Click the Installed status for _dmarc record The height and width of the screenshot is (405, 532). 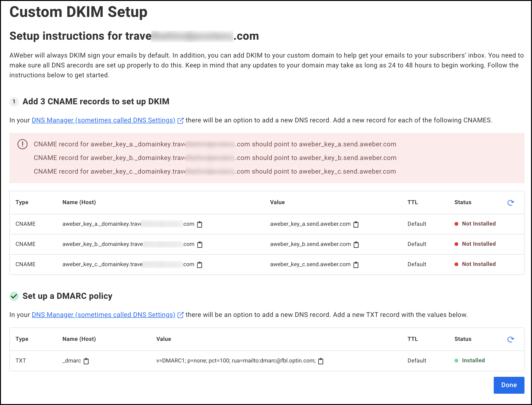click(473, 360)
